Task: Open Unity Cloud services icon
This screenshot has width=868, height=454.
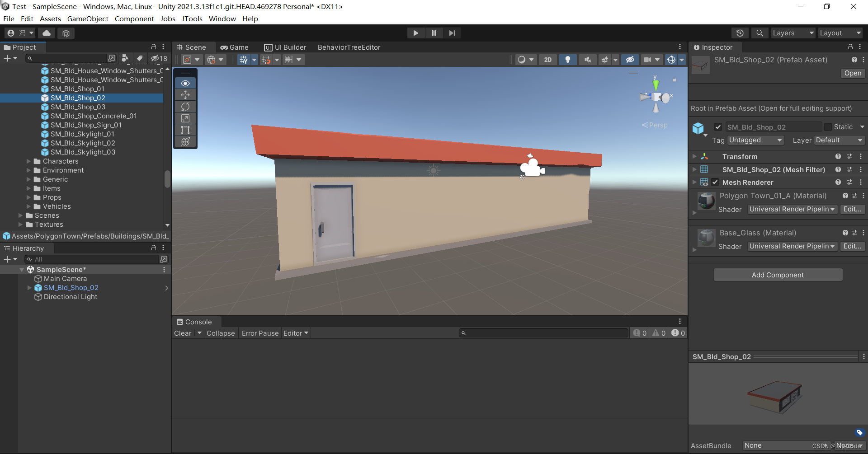Action: pos(47,33)
